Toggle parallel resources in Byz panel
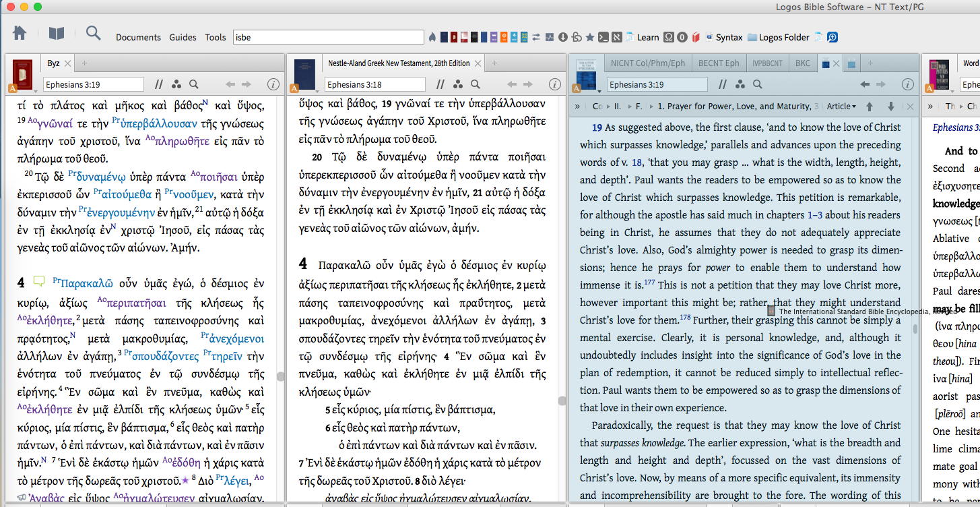 [x=160, y=84]
